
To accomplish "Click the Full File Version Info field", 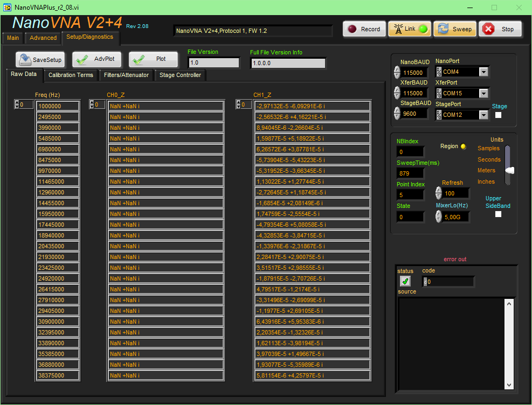I will 288,63.
